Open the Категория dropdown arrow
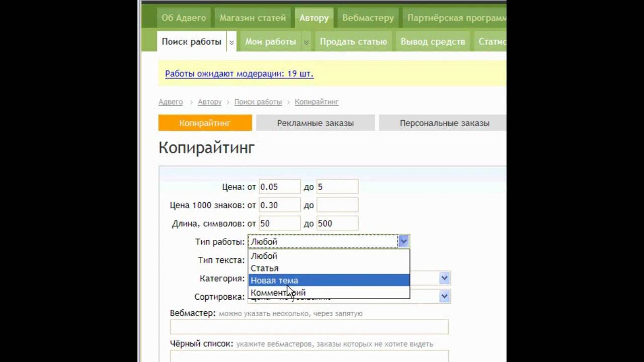 coord(444,278)
